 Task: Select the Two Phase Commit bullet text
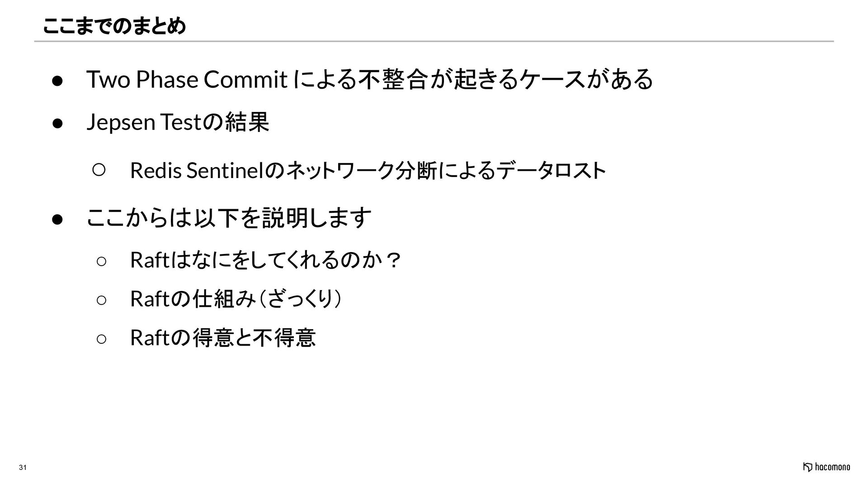click(x=370, y=80)
